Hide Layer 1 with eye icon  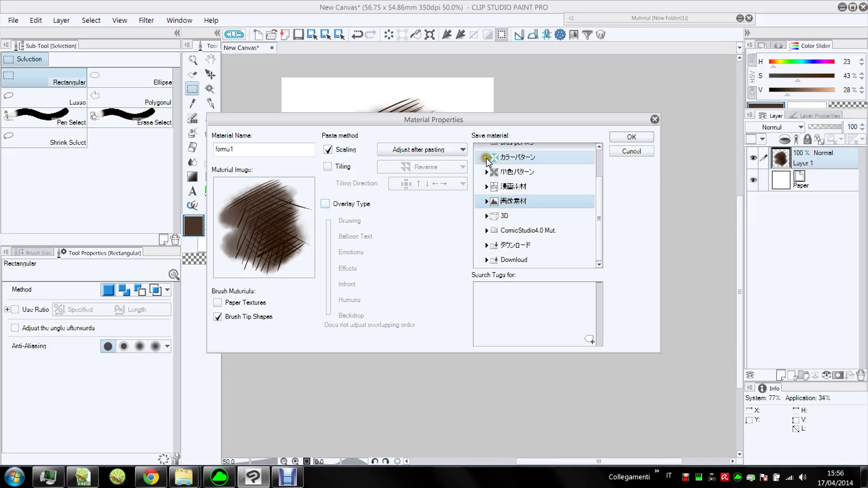click(753, 158)
